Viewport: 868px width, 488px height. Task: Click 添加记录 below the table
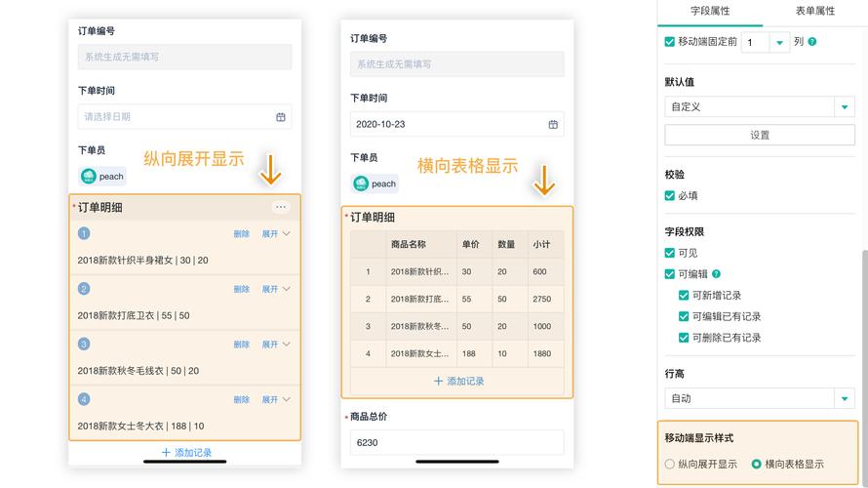(458, 381)
